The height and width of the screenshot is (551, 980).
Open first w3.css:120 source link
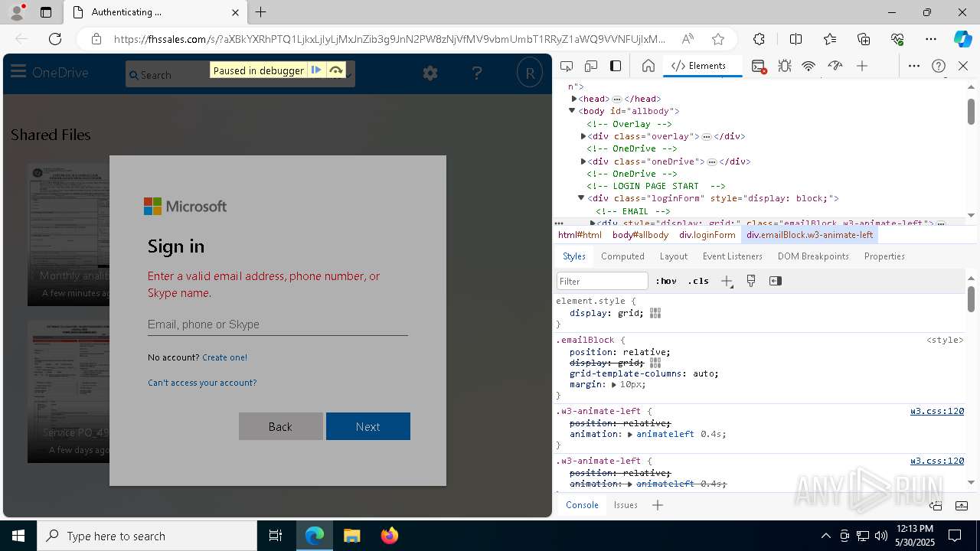pos(937,411)
